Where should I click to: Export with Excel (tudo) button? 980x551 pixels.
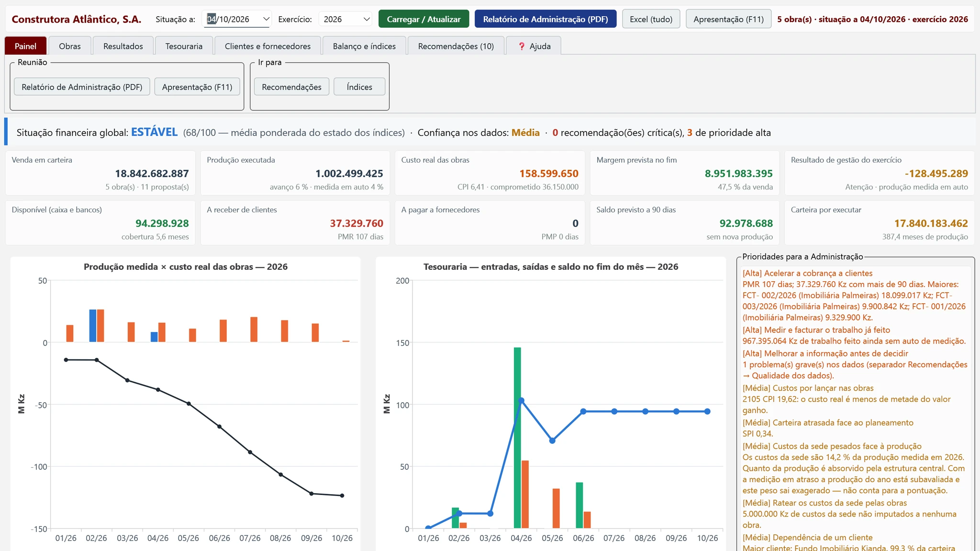click(x=651, y=19)
